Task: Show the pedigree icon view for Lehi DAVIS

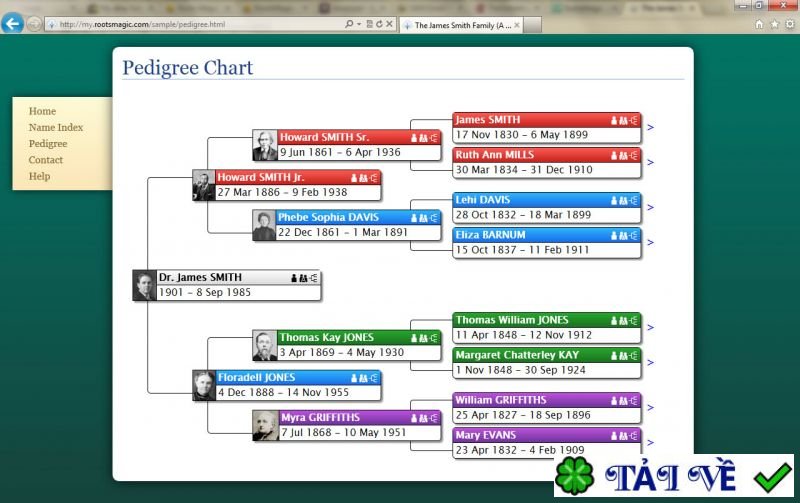Action: [634, 200]
